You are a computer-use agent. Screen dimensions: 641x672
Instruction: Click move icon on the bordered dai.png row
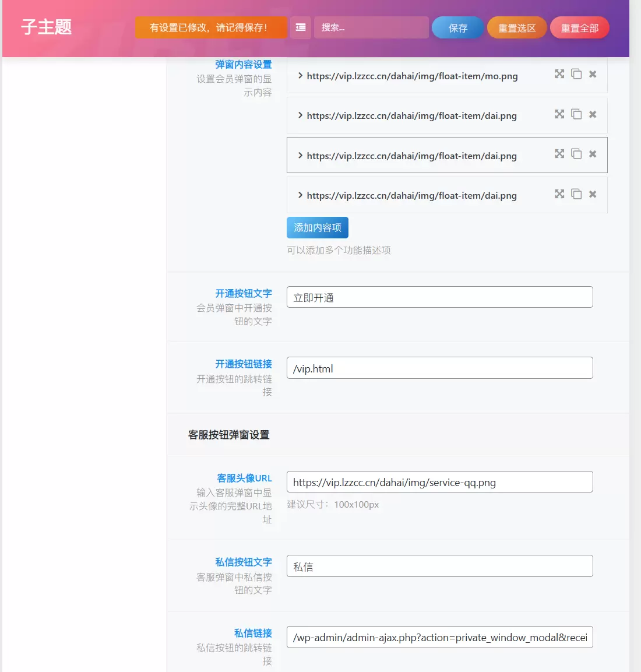(559, 154)
